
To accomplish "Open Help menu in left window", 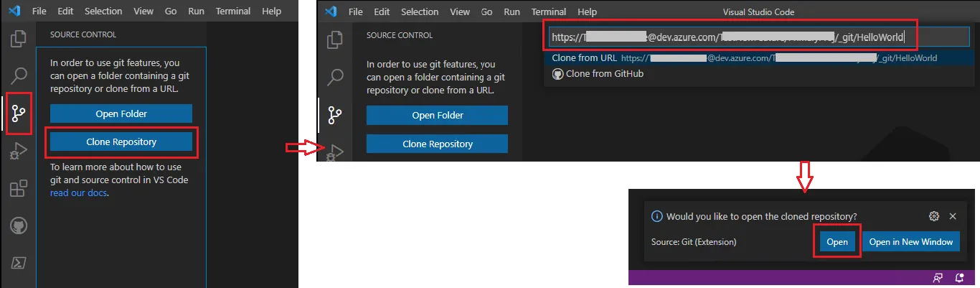I will (x=271, y=11).
